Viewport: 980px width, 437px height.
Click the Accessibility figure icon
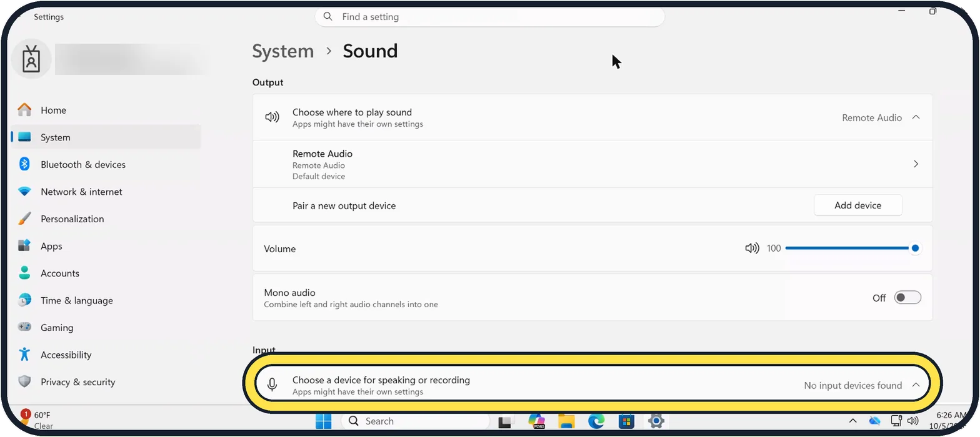(x=24, y=355)
